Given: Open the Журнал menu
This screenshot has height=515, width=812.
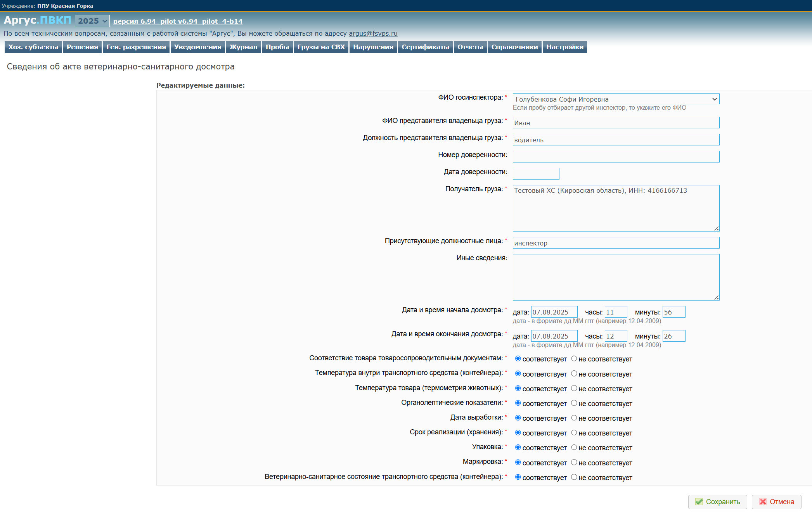Looking at the screenshot, I should 243,47.
